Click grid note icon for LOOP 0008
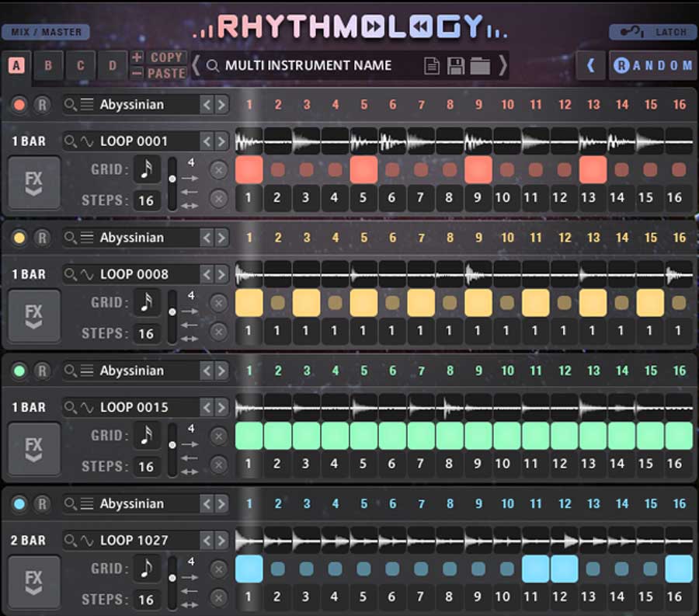The height and width of the screenshot is (616, 699). coord(147,302)
